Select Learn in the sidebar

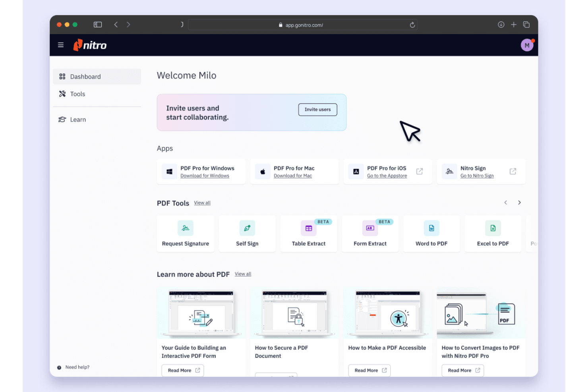coord(97,120)
